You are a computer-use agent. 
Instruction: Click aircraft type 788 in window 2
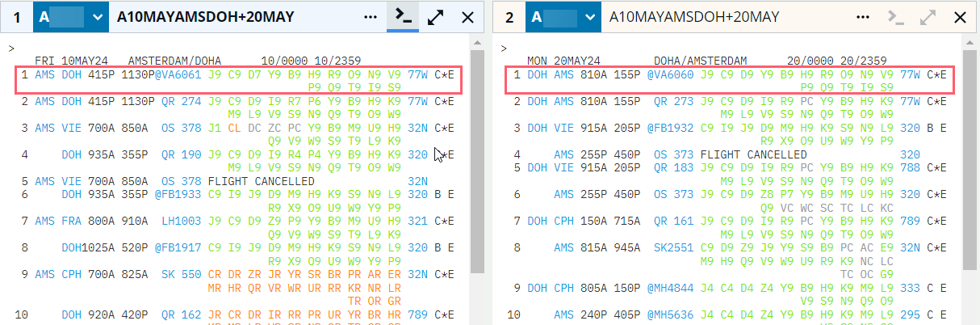point(911,167)
